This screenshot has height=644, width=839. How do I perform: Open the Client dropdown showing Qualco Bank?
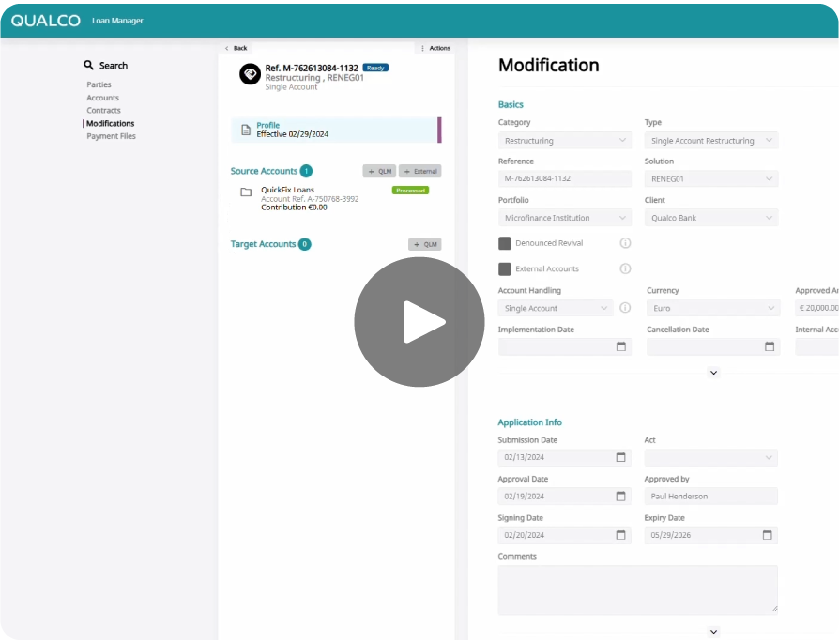(x=710, y=217)
